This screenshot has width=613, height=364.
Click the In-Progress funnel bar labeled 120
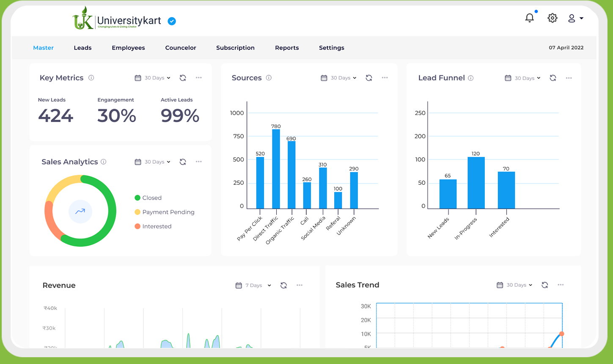pyautogui.click(x=476, y=183)
